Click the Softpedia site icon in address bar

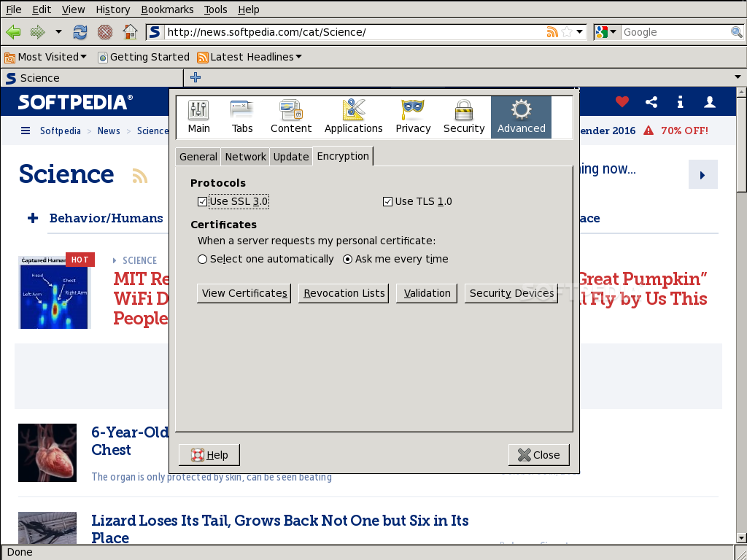tap(155, 32)
